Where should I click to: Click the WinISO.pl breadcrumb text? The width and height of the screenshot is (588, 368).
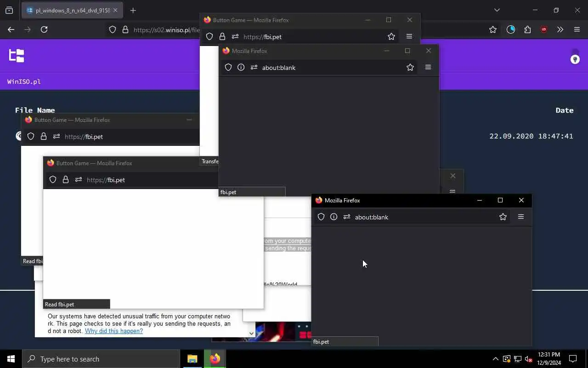click(x=24, y=81)
